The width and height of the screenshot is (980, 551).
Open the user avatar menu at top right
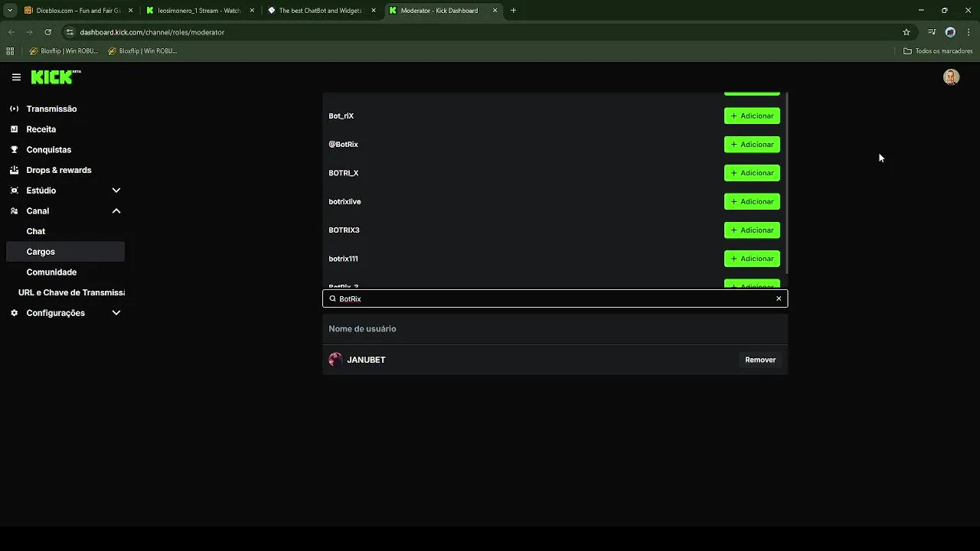pos(951,77)
